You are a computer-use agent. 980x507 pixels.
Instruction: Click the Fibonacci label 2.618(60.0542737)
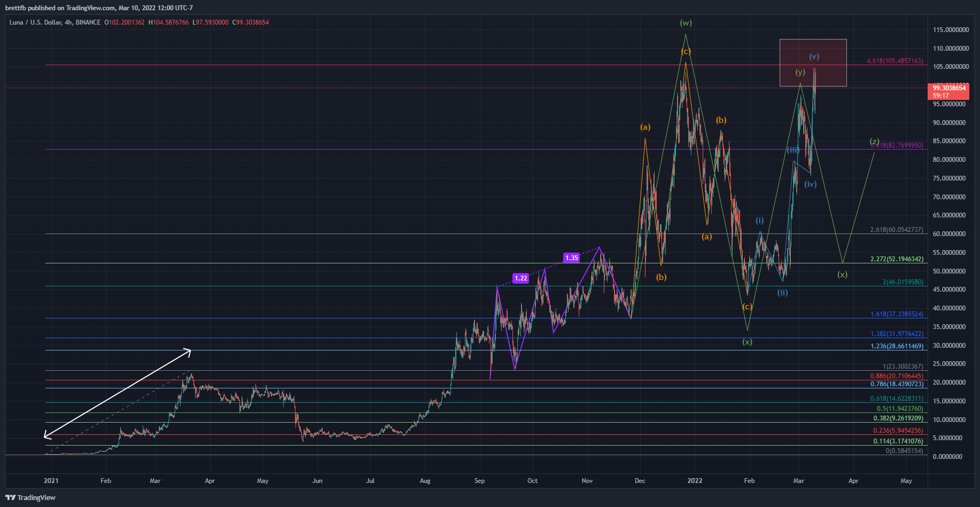tap(897, 230)
